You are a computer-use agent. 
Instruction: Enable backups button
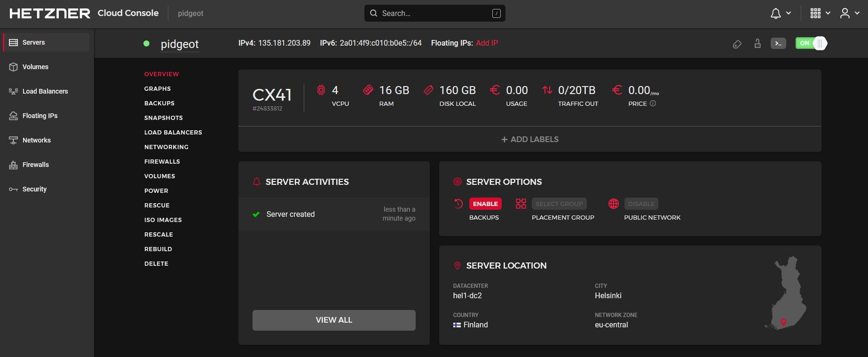pos(485,204)
